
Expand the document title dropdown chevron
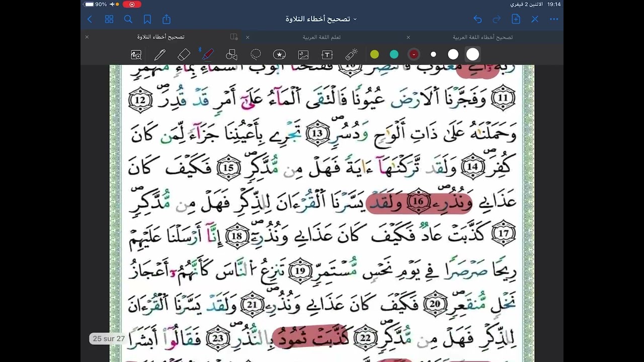click(x=355, y=19)
